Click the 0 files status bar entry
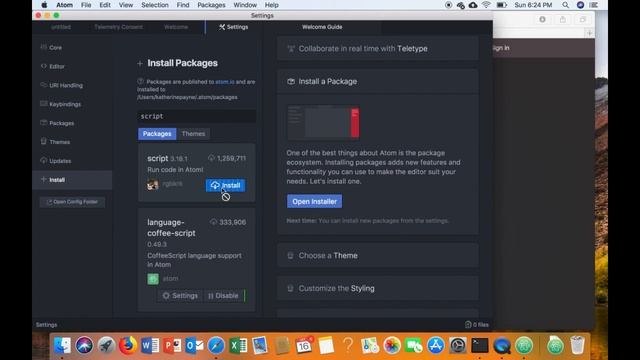Viewport: 640px width, 360px height. (x=477, y=325)
